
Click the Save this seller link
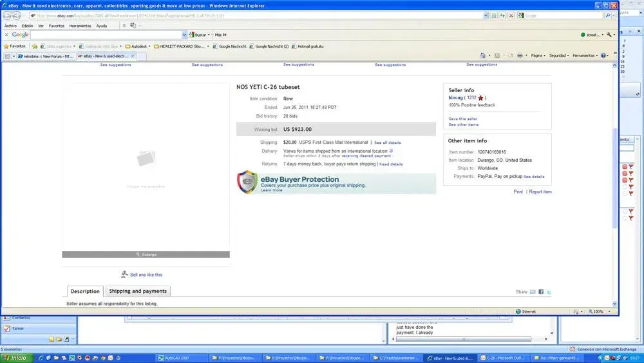click(x=463, y=119)
